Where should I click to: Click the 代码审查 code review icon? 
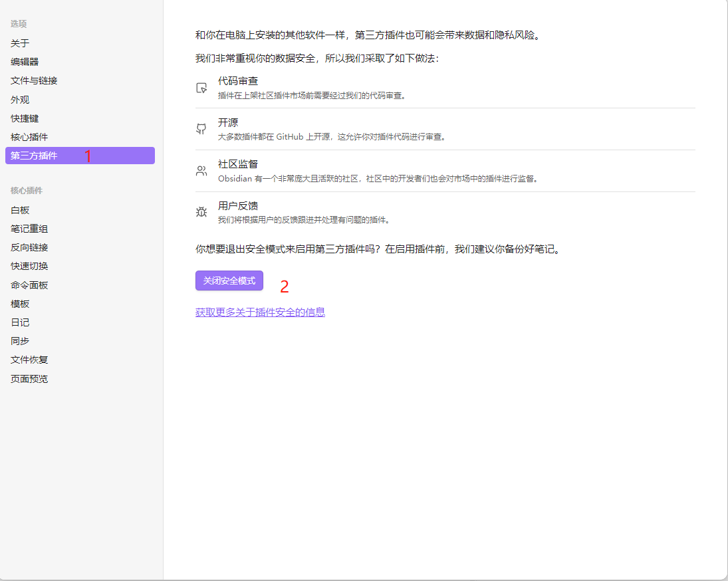tap(201, 86)
